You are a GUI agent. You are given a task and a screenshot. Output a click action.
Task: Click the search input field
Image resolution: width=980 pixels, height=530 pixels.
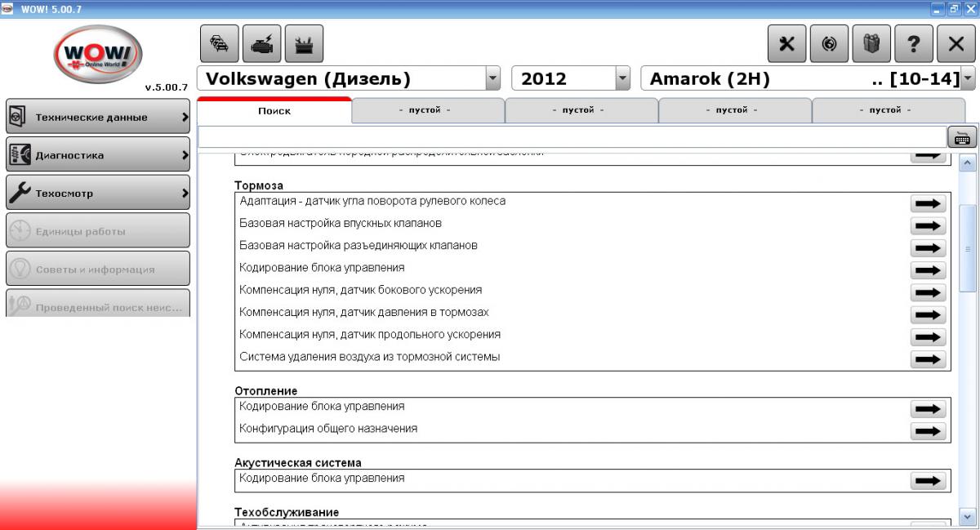(x=572, y=137)
